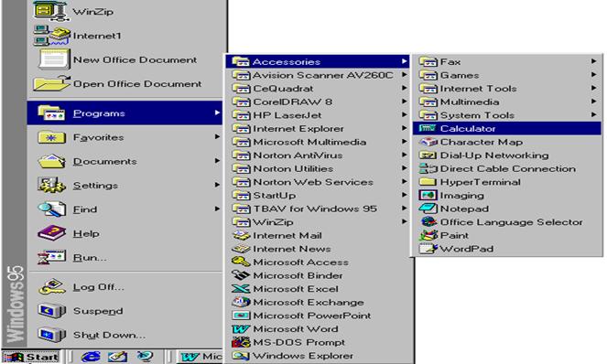This screenshot has width=607, height=364.
Task: Click the WordPad document icon
Action: pyautogui.click(x=428, y=249)
